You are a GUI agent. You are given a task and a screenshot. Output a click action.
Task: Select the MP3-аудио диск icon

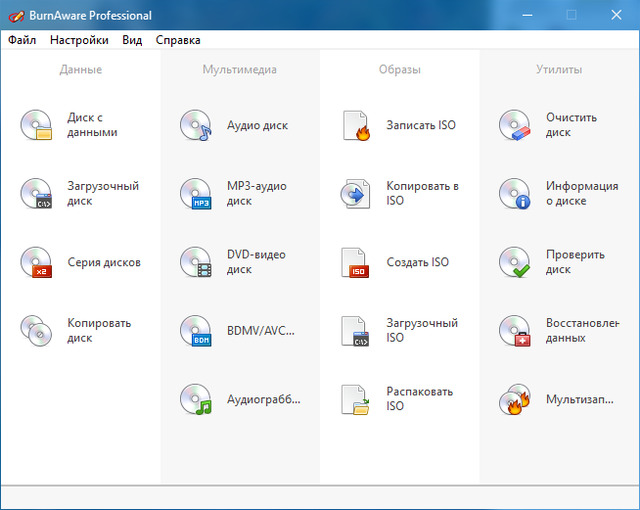coord(196,194)
